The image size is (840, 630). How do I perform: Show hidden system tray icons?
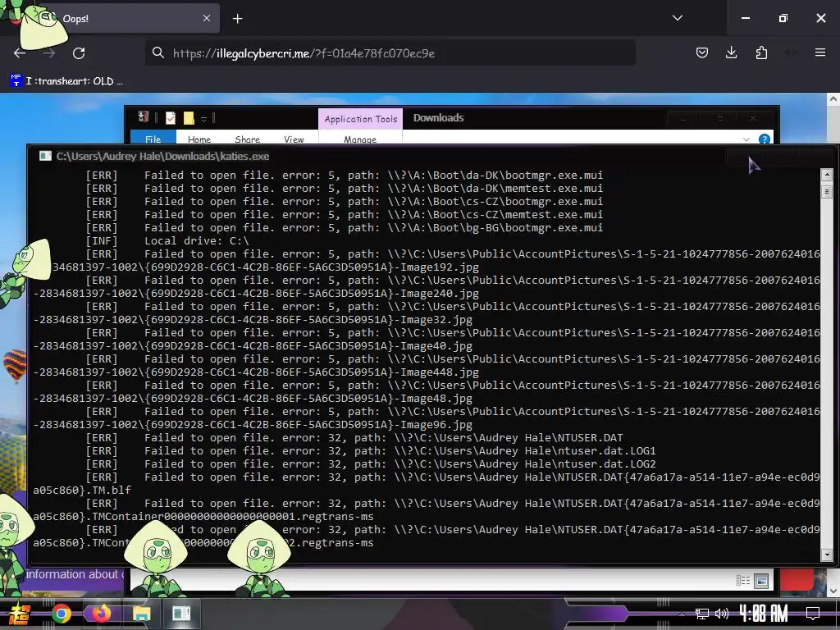[x=682, y=614]
